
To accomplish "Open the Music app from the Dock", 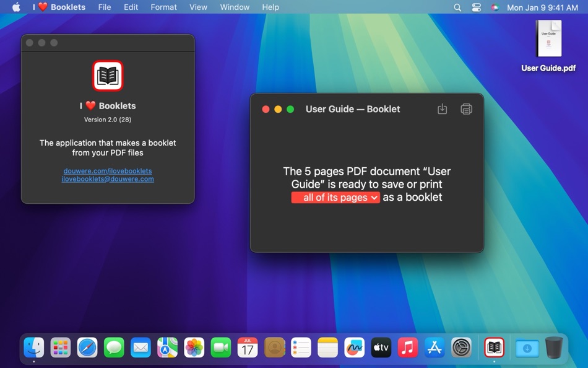I will pos(408,348).
